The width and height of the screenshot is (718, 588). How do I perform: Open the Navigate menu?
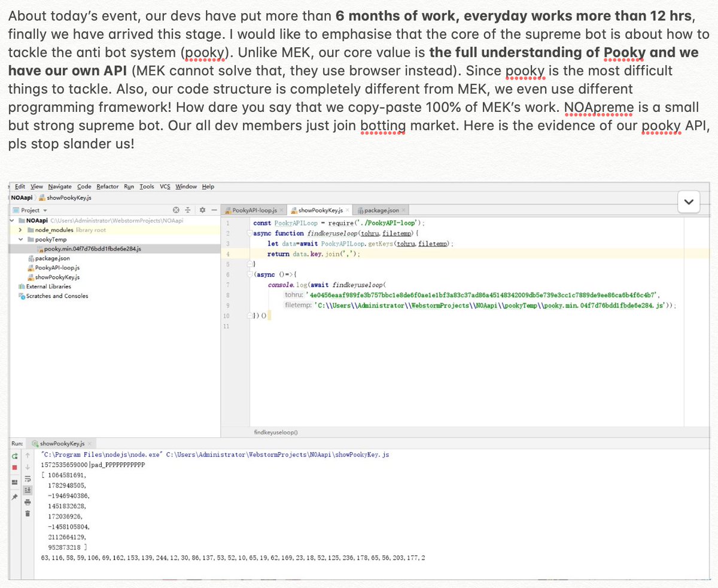[60, 187]
